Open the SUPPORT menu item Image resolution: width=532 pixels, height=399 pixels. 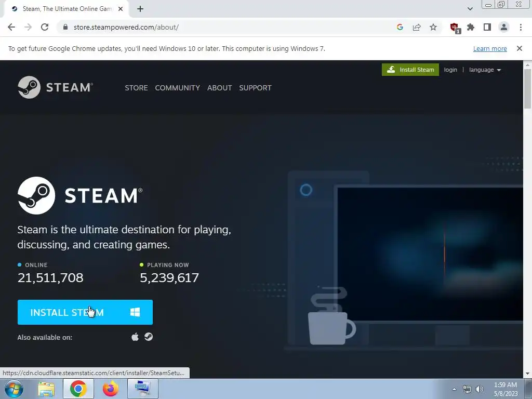pos(255,88)
